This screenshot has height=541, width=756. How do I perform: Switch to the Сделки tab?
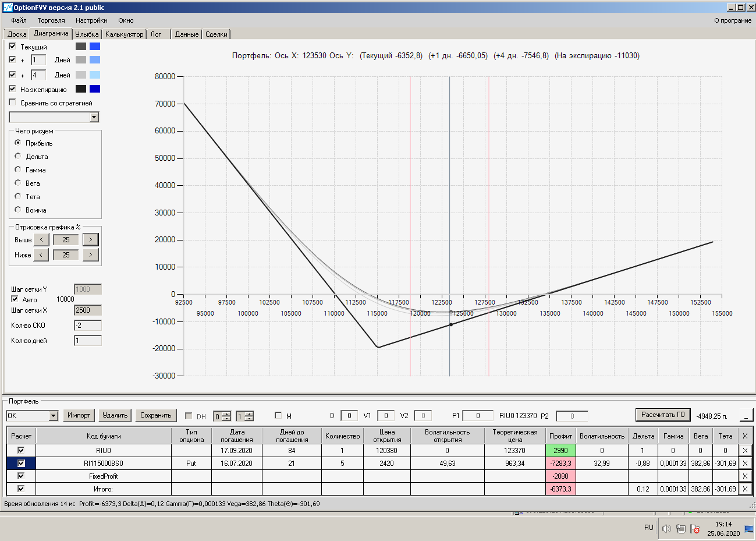tap(216, 34)
